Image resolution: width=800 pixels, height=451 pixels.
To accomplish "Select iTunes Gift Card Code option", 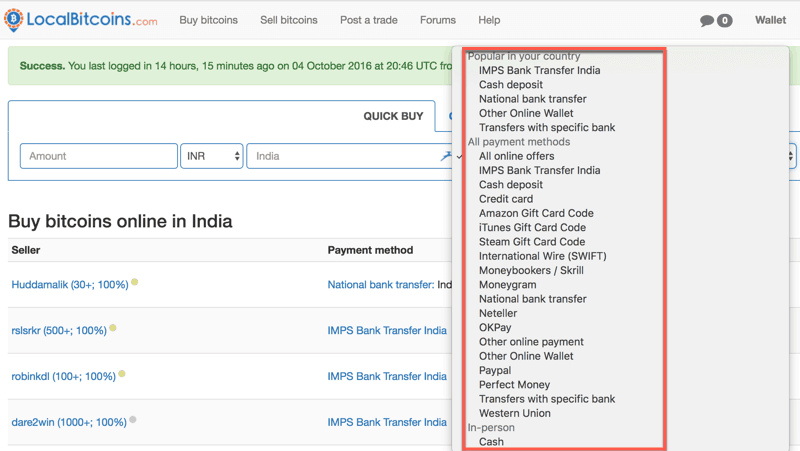I will pos(532,228).
